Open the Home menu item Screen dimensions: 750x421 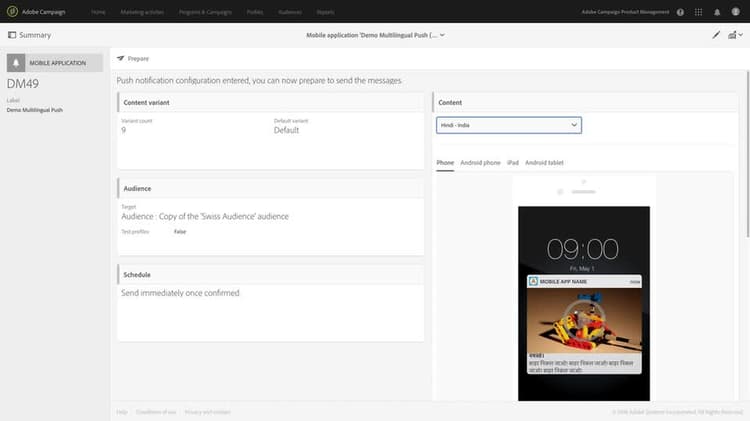tap(98, 12)
